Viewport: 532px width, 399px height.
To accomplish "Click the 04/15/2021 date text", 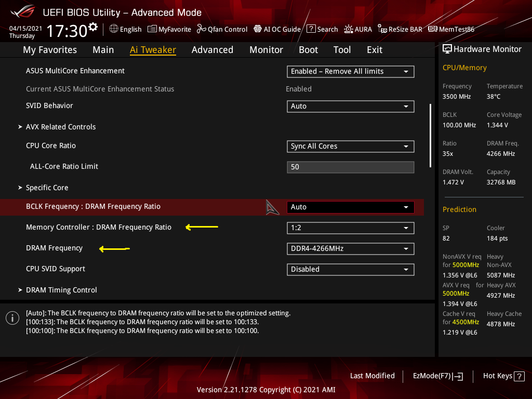I will (25, 29).
